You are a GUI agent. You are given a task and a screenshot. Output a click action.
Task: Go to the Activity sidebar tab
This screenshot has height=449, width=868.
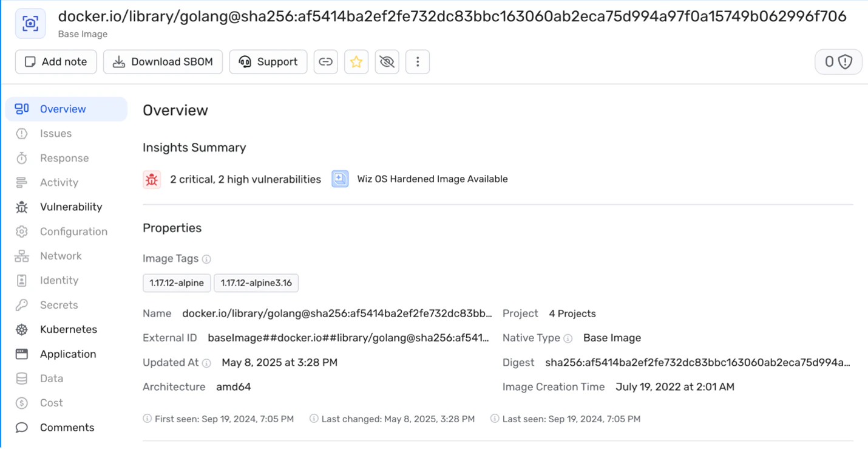point(66,182)
